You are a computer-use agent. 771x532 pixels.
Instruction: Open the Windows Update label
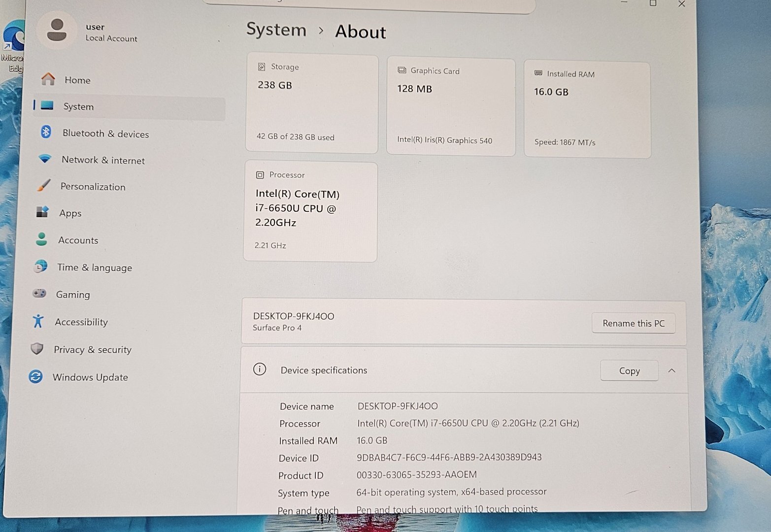pyautogui.click(x=90, y=377)
